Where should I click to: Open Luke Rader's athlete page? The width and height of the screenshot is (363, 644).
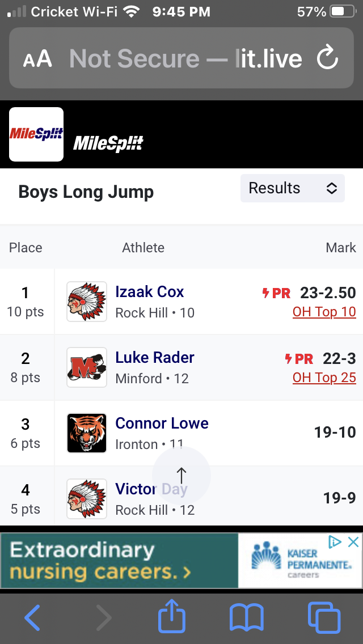pyautogui.click(x=155, y=358)
